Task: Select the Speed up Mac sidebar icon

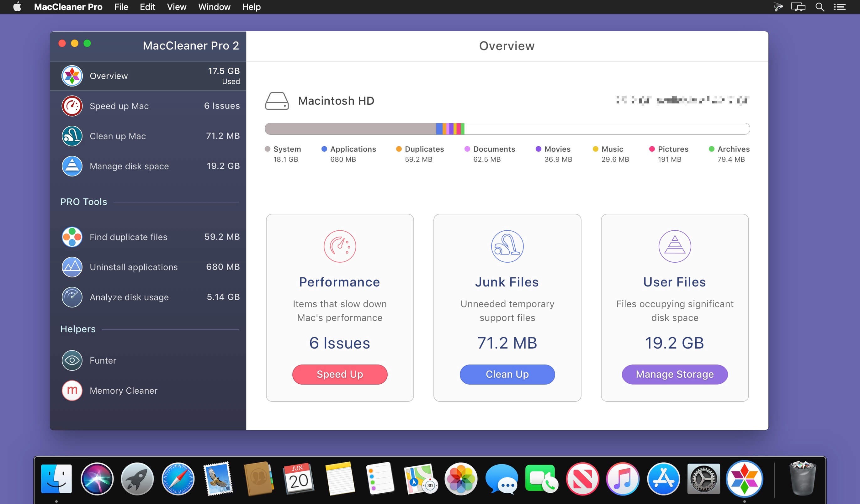Action: click(x=72, y=106)
